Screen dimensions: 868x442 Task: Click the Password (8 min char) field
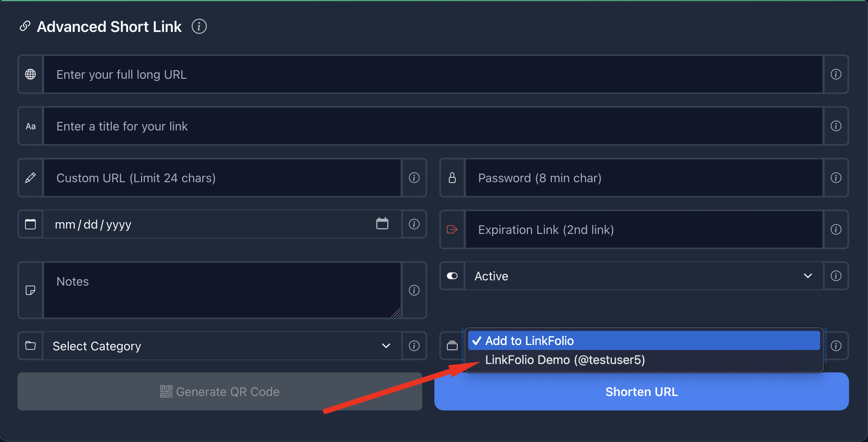click(x=644, y=178)
